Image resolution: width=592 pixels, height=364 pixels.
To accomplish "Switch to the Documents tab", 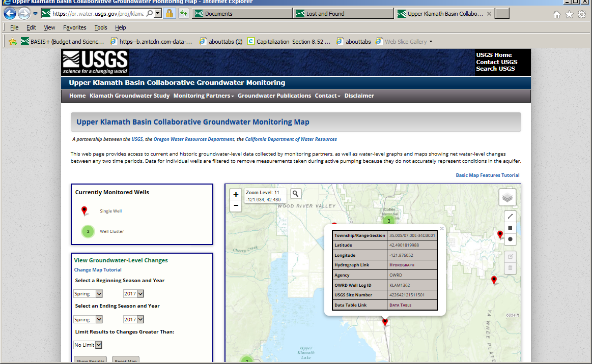I will 242,14.
